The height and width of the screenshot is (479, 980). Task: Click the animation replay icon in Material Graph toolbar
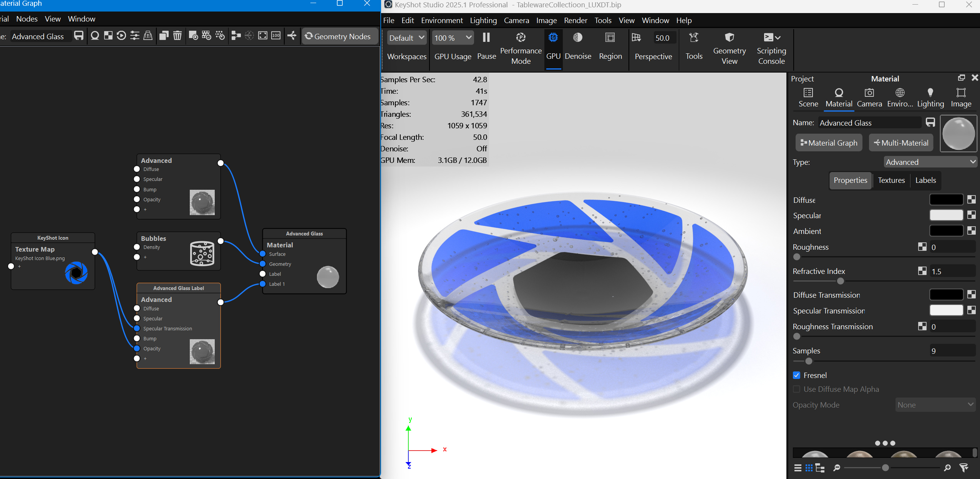[121, 36]
